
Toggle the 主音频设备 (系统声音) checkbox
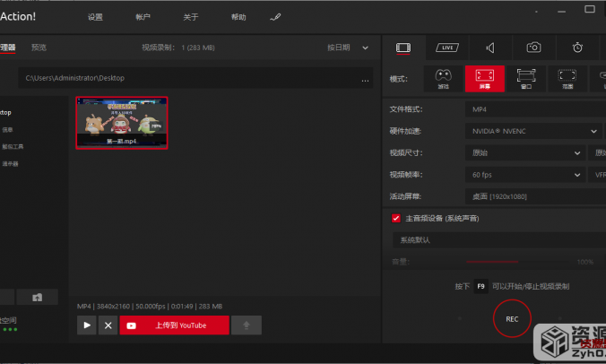pos(395,219)
